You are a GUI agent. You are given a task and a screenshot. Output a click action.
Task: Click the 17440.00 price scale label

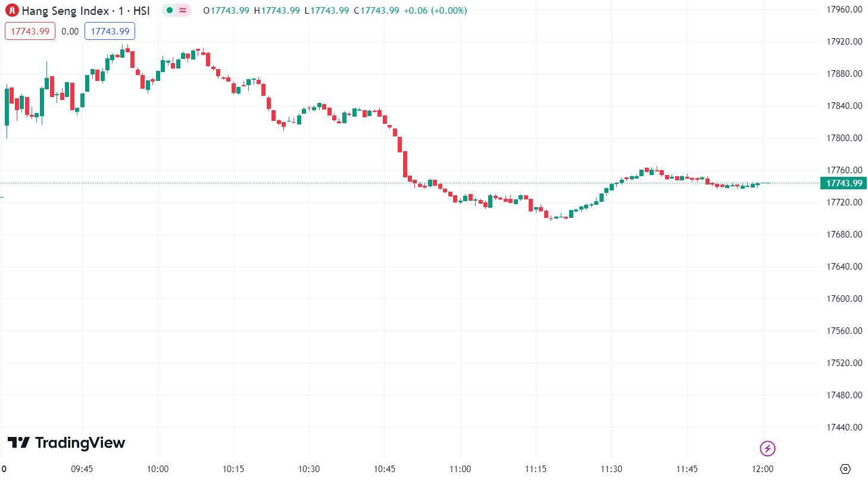tap(845, 427)
